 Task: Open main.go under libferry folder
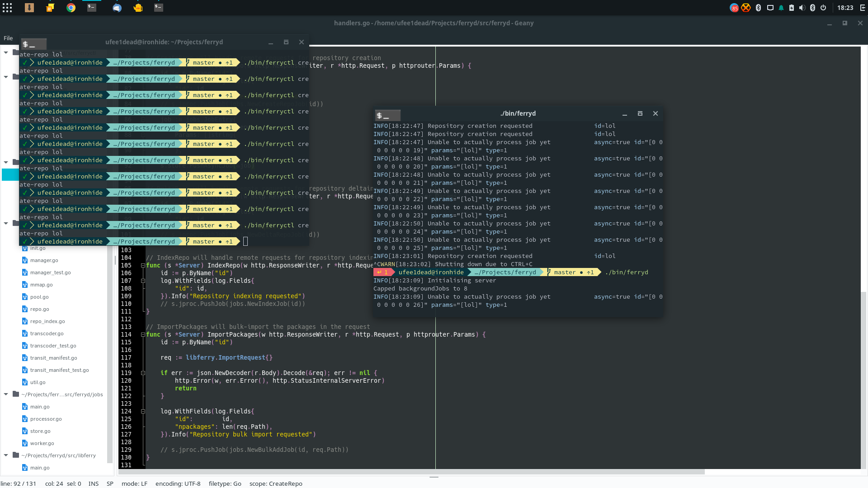coord(40,468)
